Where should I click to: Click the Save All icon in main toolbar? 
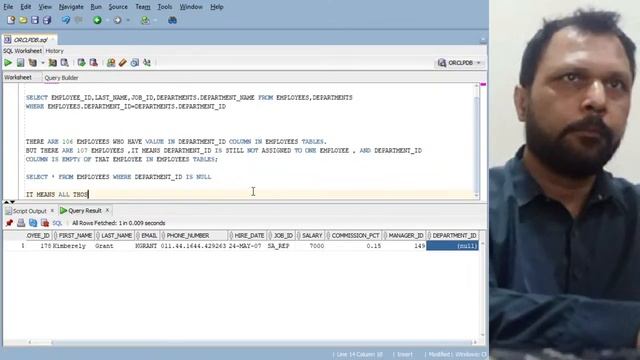pyautogui.click(x=47, y=20)
